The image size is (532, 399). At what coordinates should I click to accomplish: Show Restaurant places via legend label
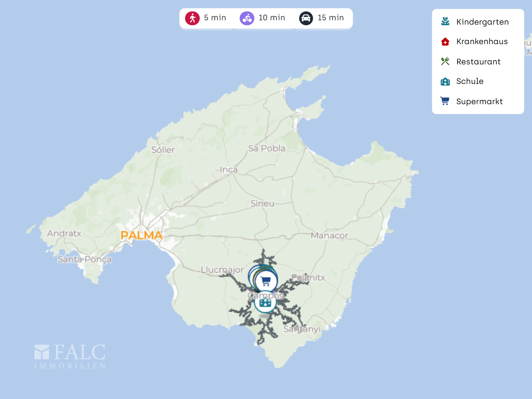point(478,62)
